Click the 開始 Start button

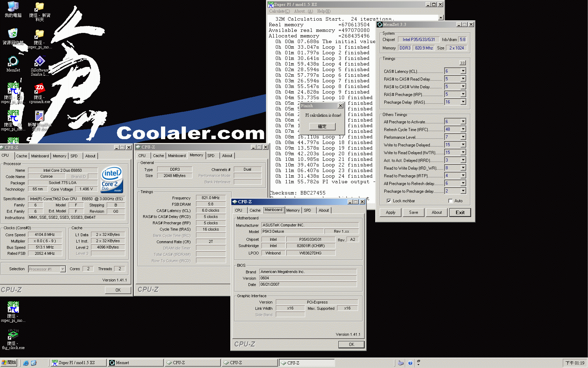(9, 363)
